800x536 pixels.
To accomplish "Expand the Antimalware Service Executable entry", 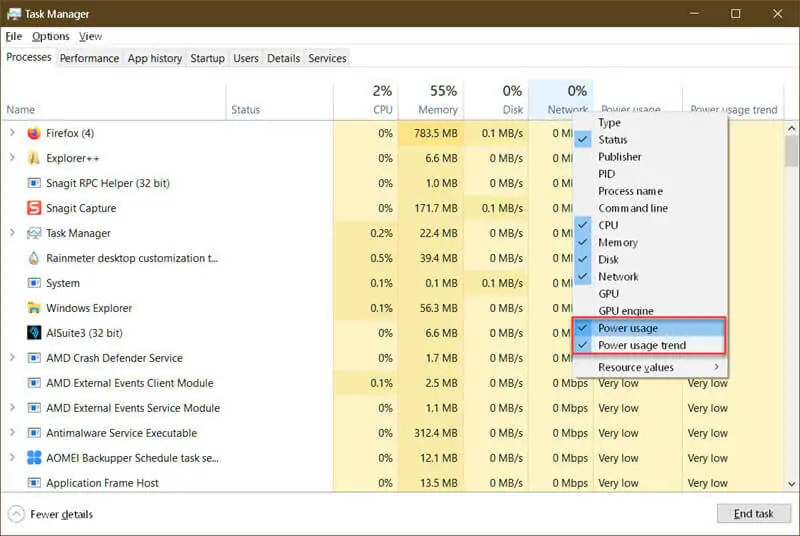I will (x=12, y=433).
